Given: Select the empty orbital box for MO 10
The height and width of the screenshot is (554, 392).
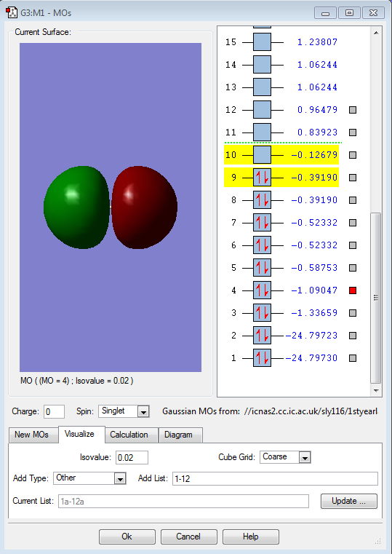Looking at the screenshot, I should (262, 155).
